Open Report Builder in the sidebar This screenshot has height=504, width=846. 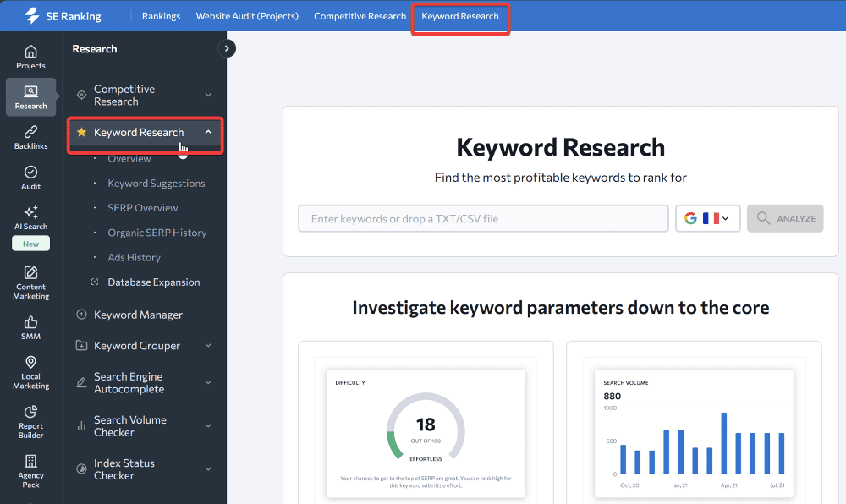pyautogui.click(x=30, y=421)
